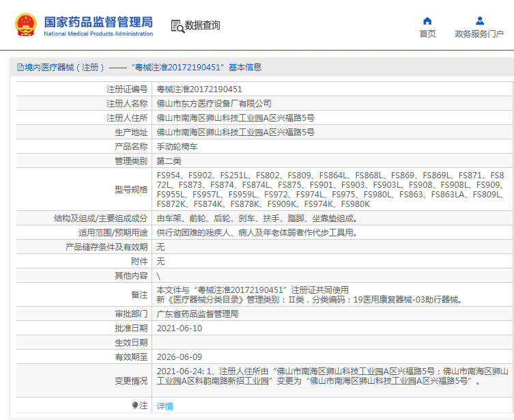Click the 型号规格 label
Viewport: 514px width, 420px height.
tap(131, 189)
